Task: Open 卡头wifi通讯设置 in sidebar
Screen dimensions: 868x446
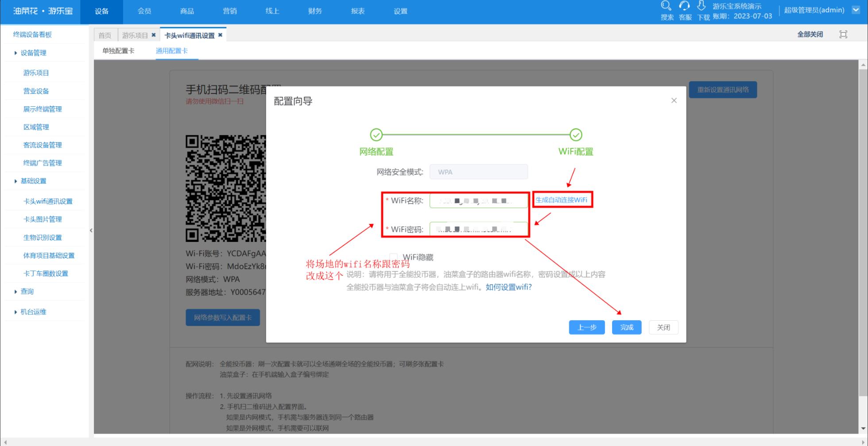Action: pyautogui.click(x=48, y=201)
